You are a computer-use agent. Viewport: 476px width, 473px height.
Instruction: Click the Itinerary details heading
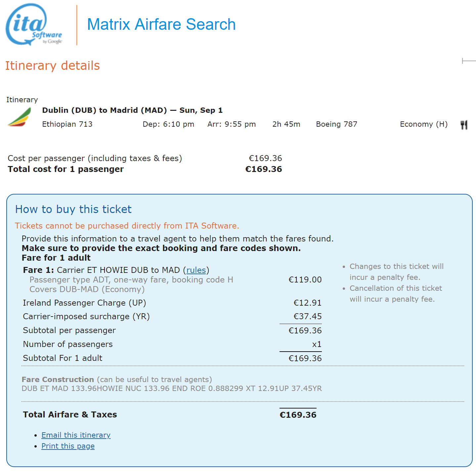pos(52,66)
